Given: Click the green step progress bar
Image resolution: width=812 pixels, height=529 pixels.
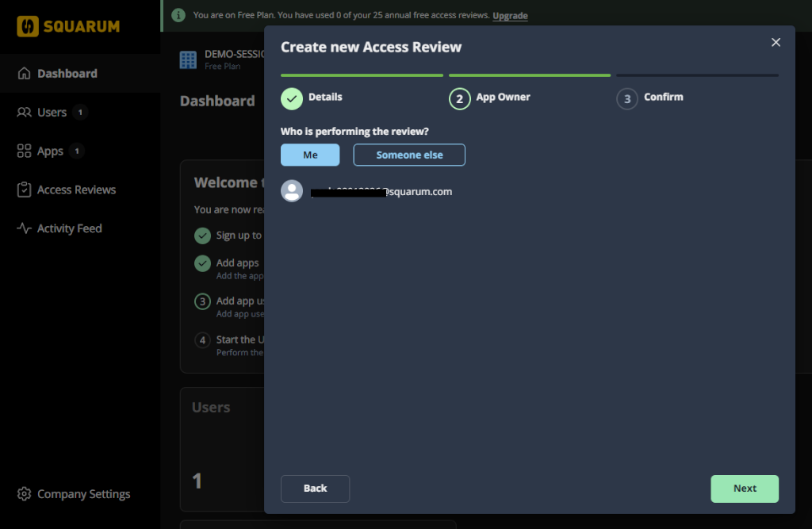Looking at the screenshot, I should (362, 75).
